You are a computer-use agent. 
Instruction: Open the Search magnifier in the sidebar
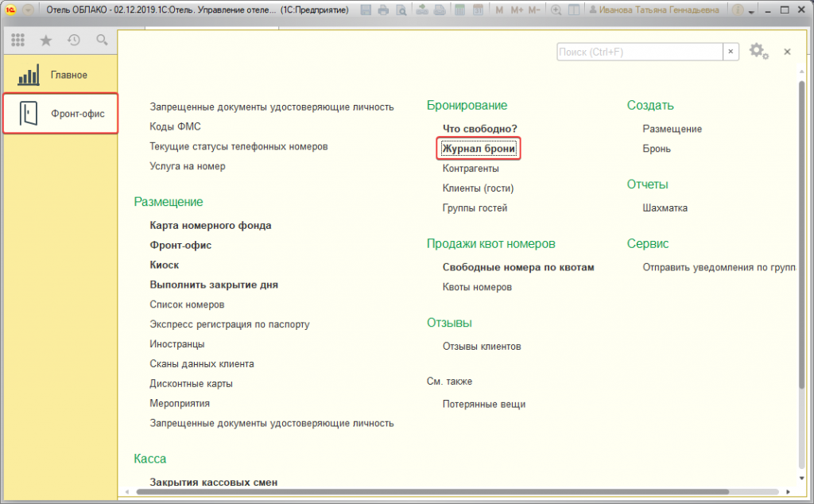[102, 40]
